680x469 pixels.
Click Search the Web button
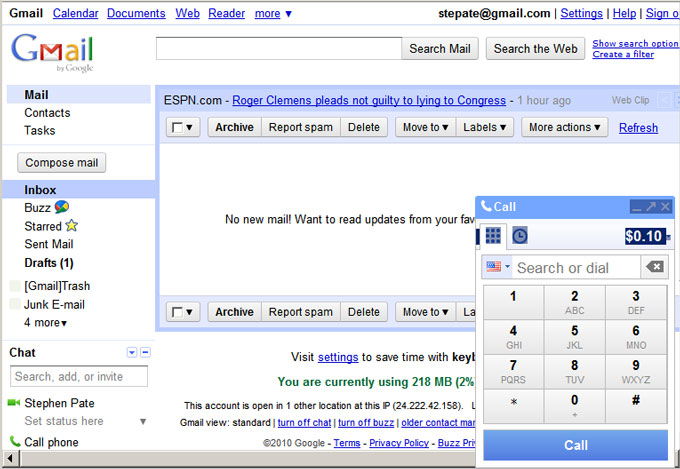[x=536, y=49]
